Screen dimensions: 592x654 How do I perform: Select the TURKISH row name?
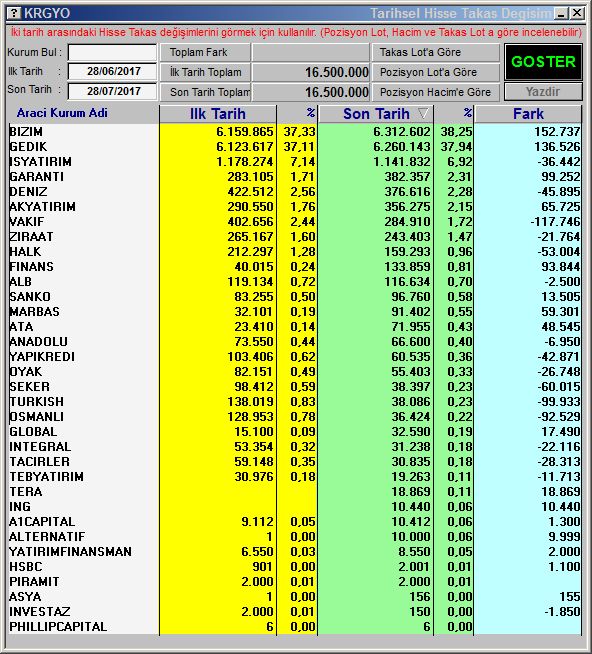click(36, 402)
